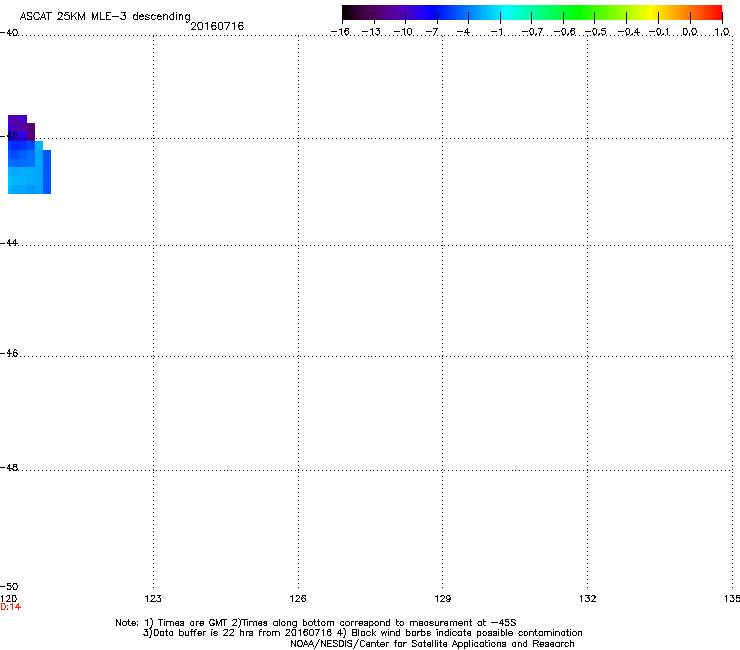Click the latitude label -50
The width and height of the screenshot is (740, 650).
(x=9, y=587)
